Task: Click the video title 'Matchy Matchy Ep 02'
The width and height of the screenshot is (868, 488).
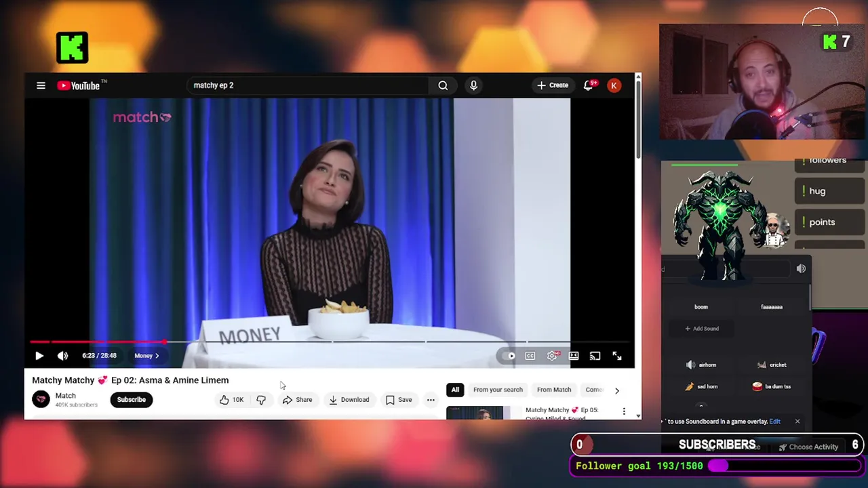Action: coord(130,380)
